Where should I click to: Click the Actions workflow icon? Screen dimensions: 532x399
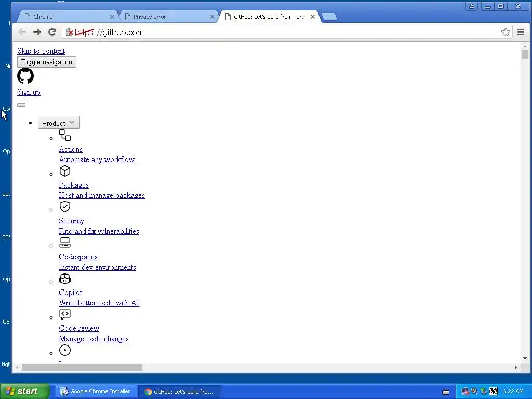pyautogui.click(x=65, y=135)
